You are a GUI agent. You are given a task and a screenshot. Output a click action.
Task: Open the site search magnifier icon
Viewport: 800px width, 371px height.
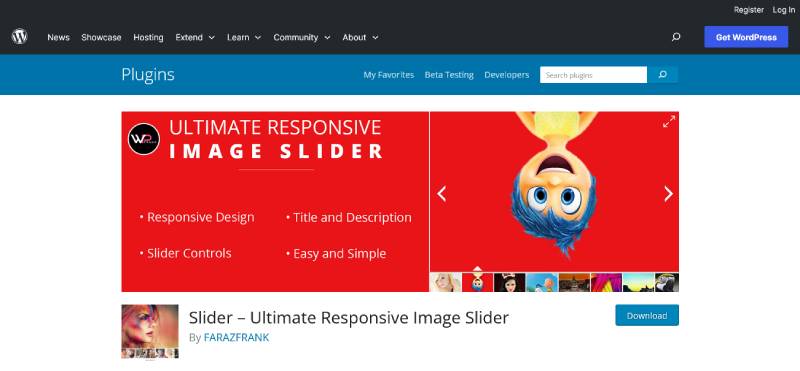coord(676,37)
